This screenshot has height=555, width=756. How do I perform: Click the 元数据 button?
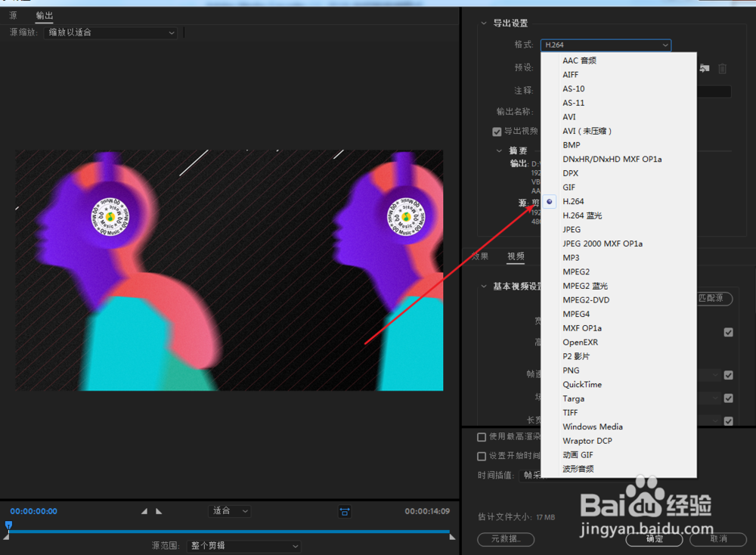click(x=506, y=539)
